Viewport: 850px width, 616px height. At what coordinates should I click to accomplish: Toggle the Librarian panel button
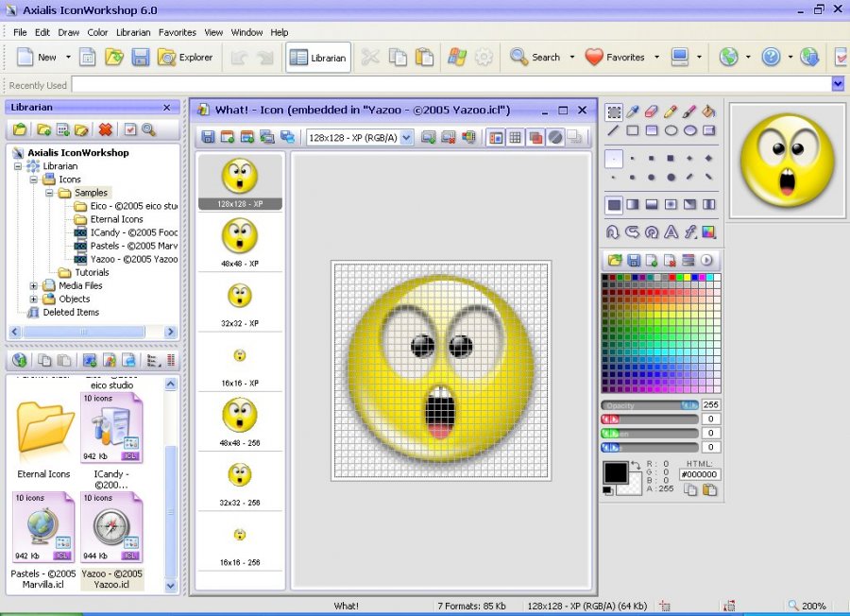317,57
